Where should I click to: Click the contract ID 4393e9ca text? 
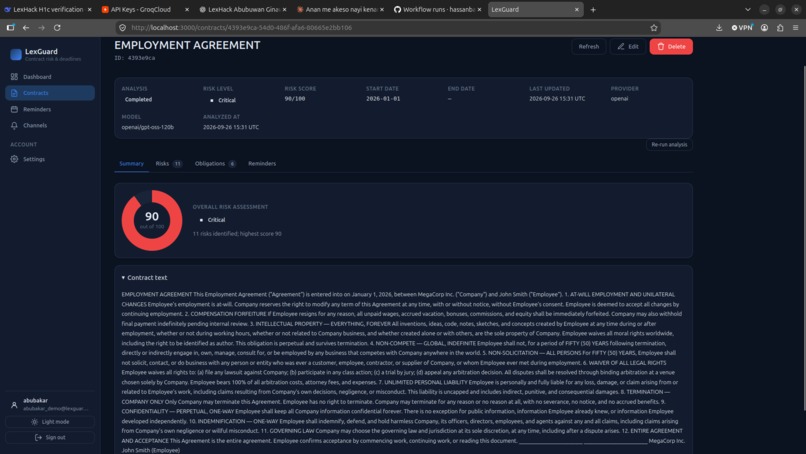[x=135, y=58]
